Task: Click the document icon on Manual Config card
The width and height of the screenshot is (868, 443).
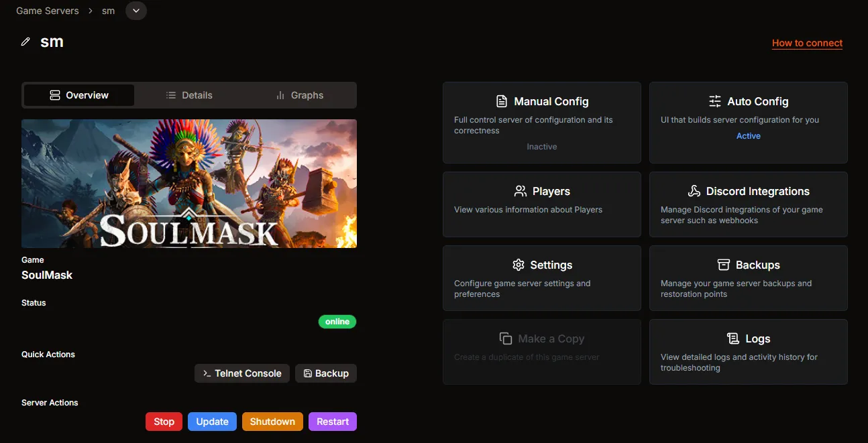Action: (x=502, y=101)
